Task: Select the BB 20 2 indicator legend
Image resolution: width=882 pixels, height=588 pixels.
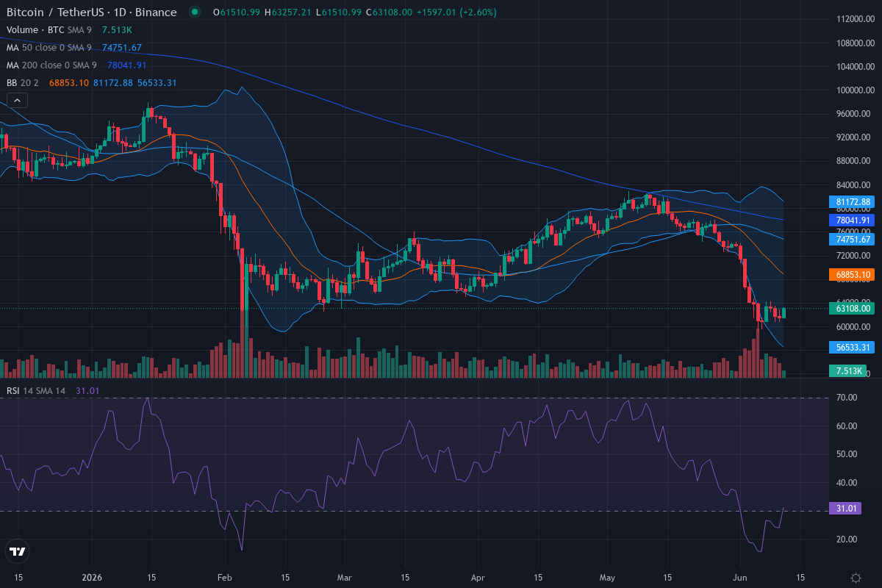Action: point(24,82)
